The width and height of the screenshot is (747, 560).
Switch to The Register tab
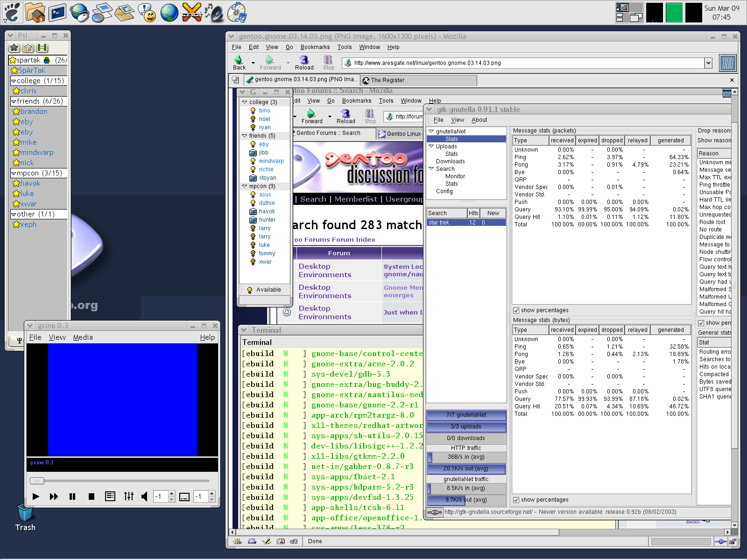point(418,80)
